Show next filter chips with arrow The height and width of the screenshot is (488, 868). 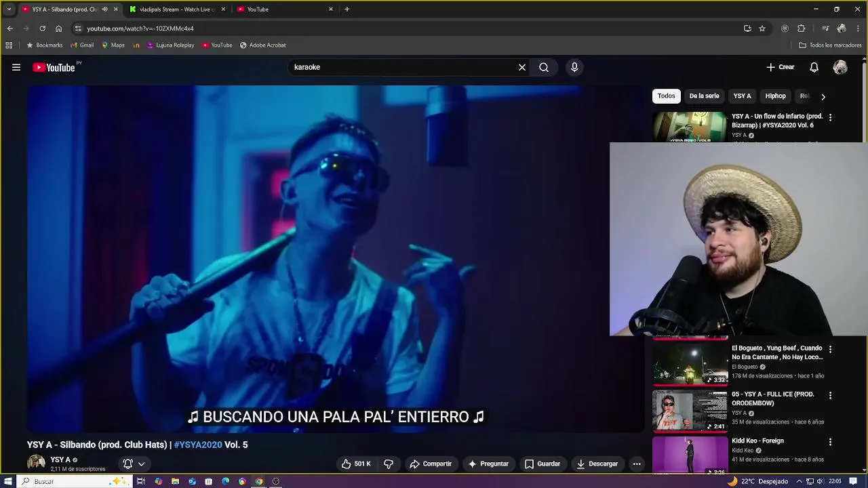(x=823, y=96)
